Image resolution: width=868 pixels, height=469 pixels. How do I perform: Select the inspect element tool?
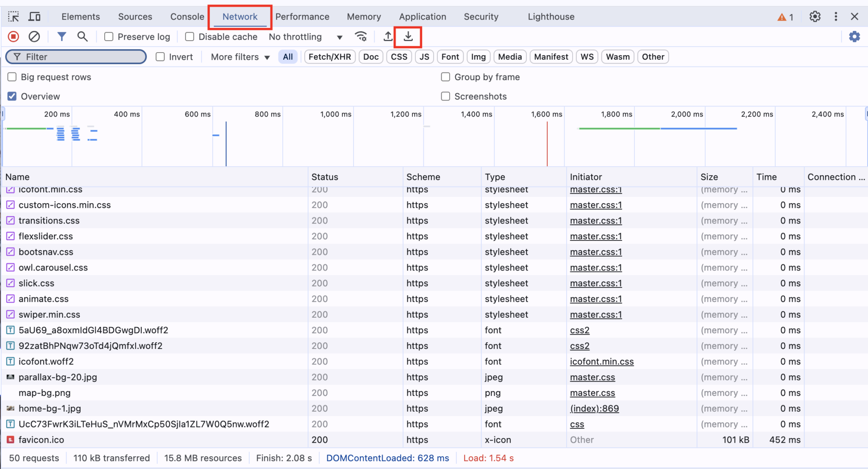[13, 16]
